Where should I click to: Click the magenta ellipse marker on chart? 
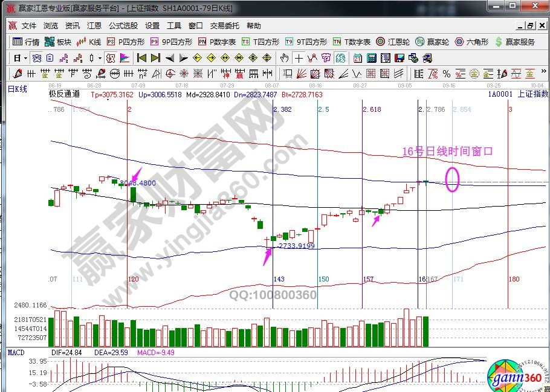(452, 179)
